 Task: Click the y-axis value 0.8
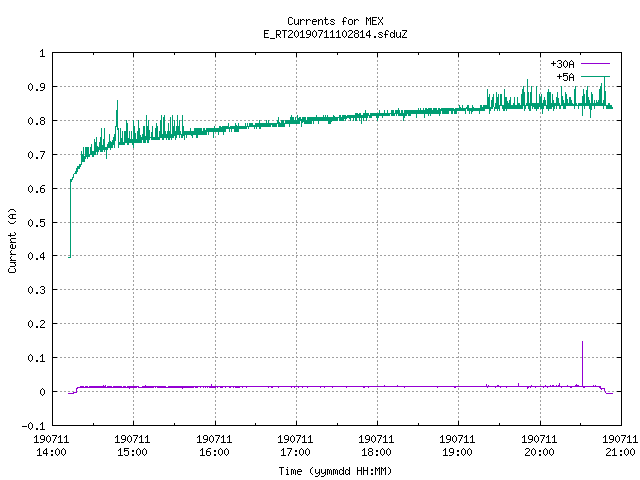pos(36,121)
